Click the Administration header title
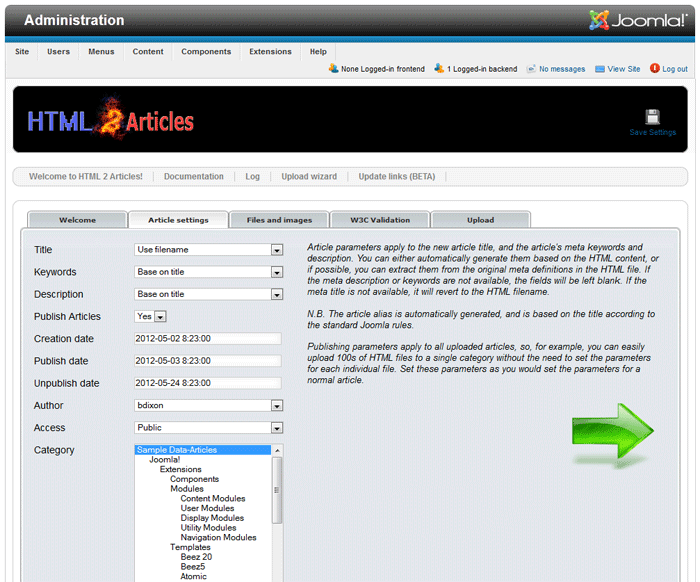The width and height of the screenshot is (700, 582). click(x=74, y=21)
